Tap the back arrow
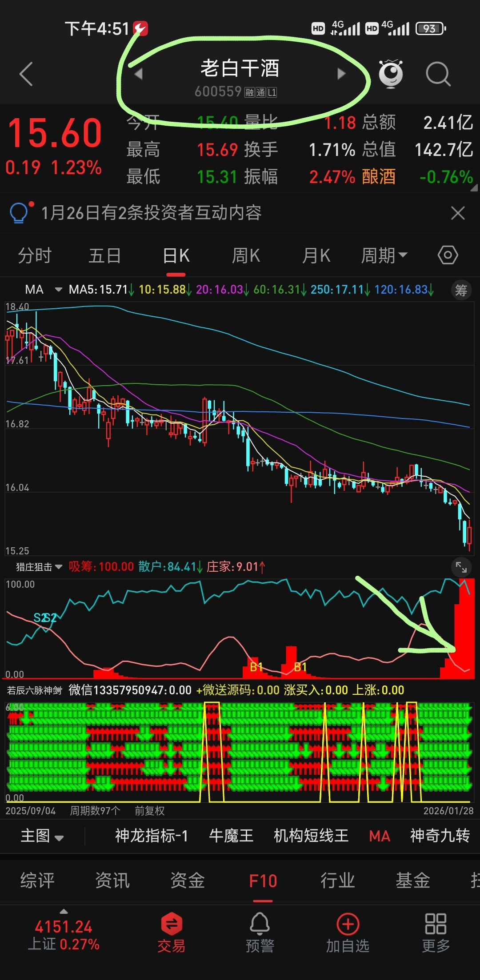The image size is (480, 980). [x=26, y=74]
